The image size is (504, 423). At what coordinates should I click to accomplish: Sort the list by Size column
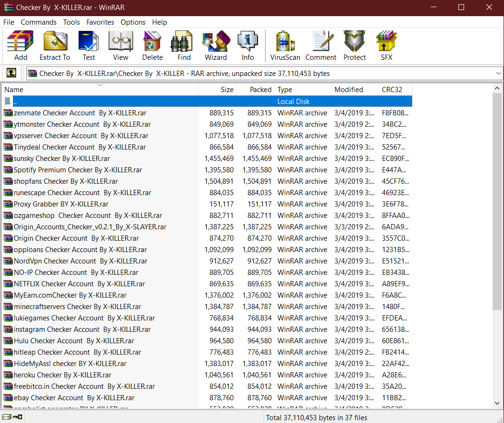point(218,90)
